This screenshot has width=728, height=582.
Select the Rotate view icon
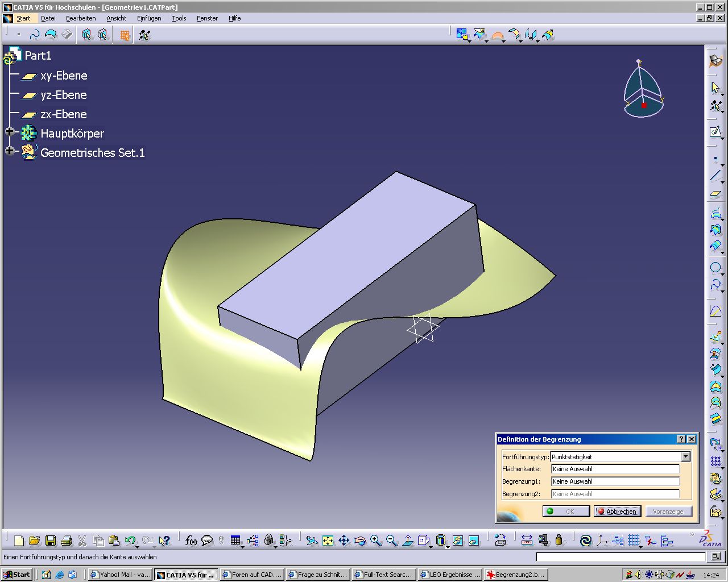[x=360, y=541]
